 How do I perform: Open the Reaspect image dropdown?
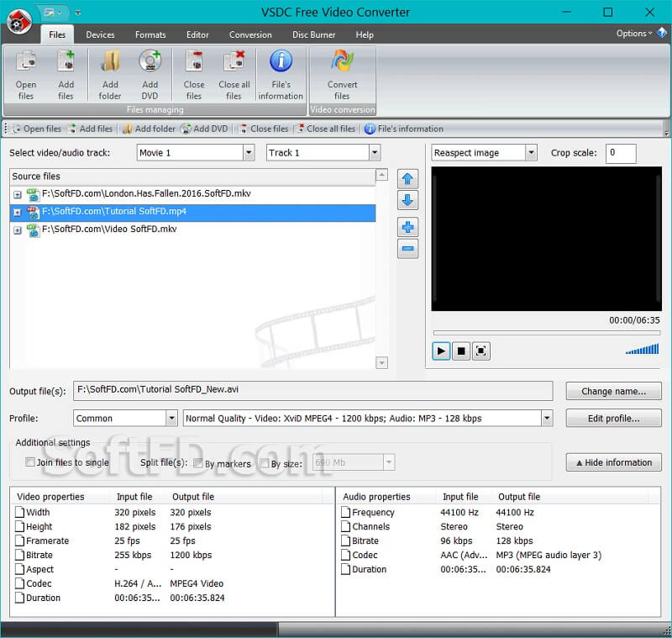click(x=531, y=153)
